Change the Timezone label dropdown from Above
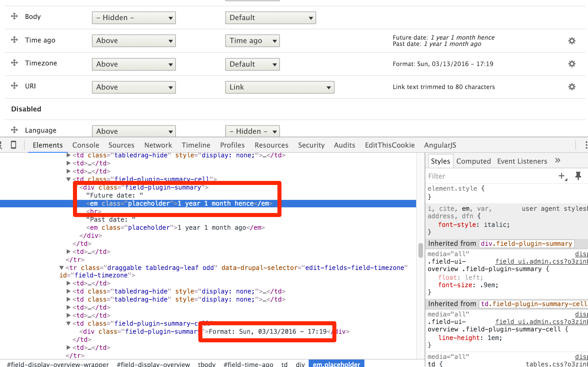This screenshot has height=367, width=588. 133,64
